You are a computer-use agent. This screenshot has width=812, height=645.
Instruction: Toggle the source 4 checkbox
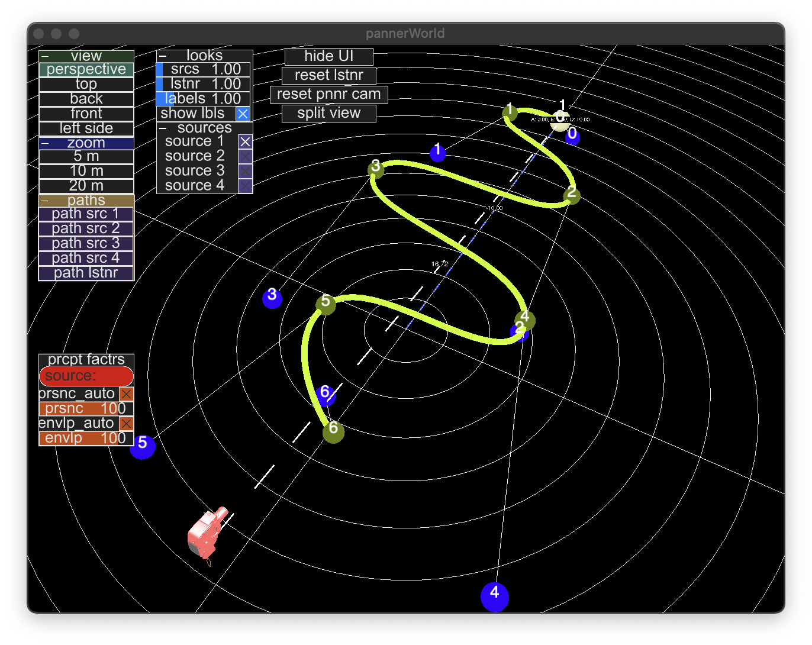tap(245, 186)
